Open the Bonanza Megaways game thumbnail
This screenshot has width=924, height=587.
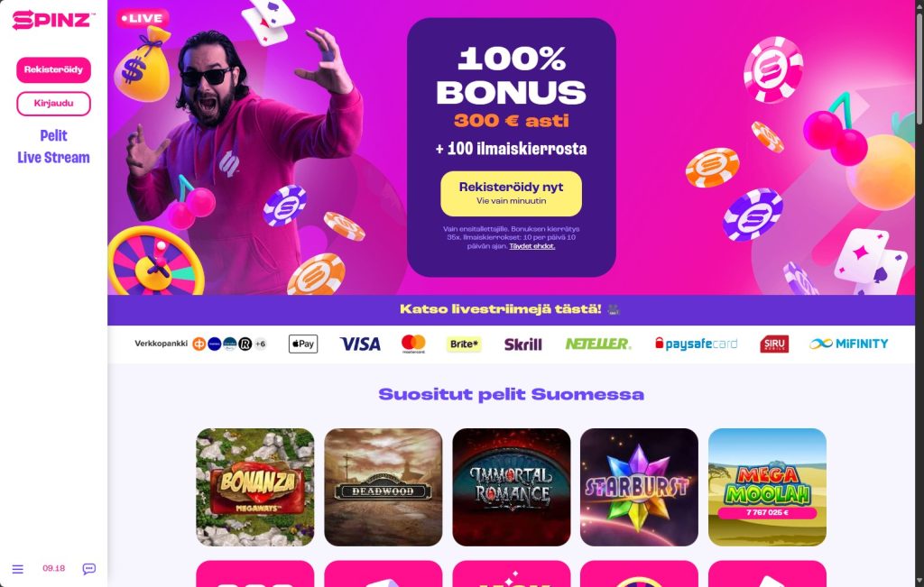coord(255,487)
